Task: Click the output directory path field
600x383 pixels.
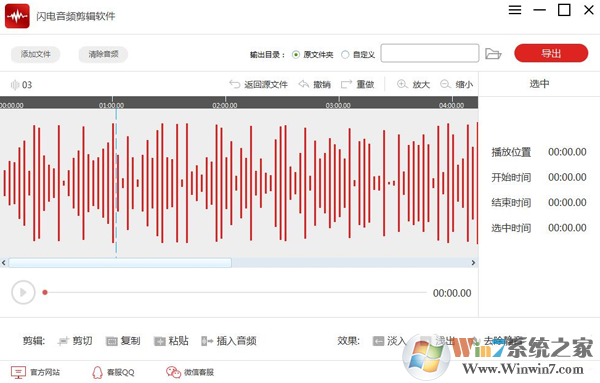Action: point(430,53)
